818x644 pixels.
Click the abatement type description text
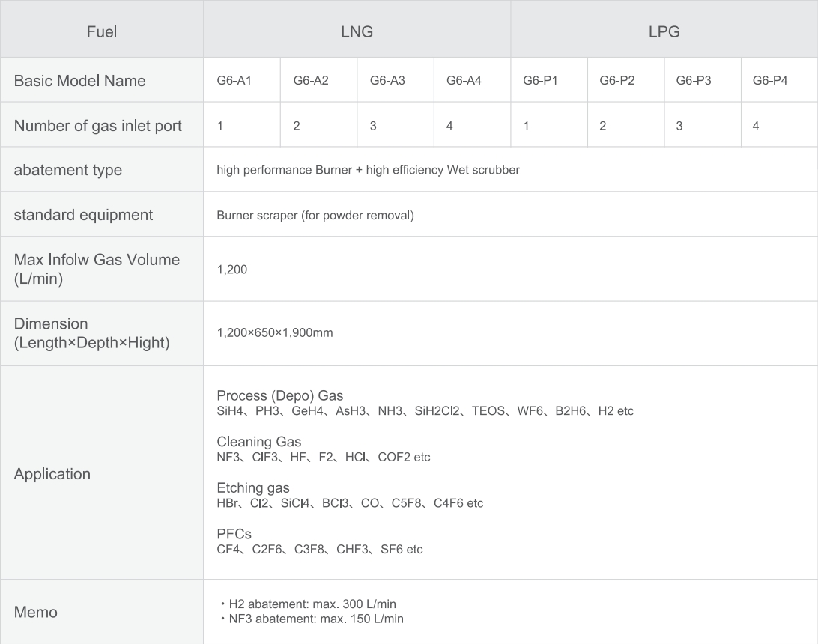(368, 170)
